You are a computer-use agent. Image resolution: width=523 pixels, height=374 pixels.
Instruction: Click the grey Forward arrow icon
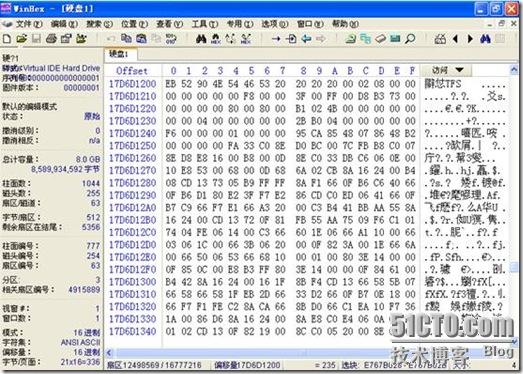point(321,39)
